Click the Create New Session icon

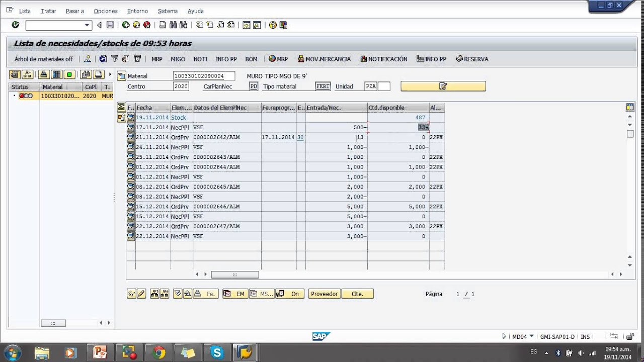pos(247,25)
